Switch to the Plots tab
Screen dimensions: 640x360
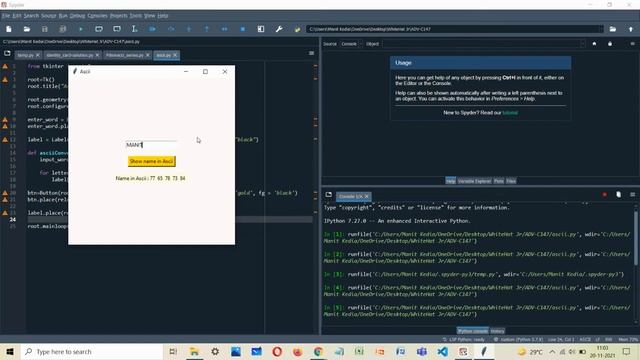pos(499,181)
